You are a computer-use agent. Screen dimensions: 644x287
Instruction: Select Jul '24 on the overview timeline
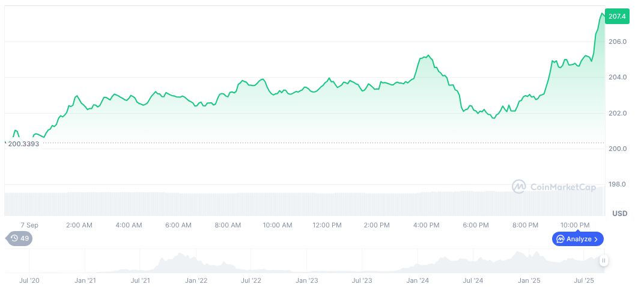473,280
